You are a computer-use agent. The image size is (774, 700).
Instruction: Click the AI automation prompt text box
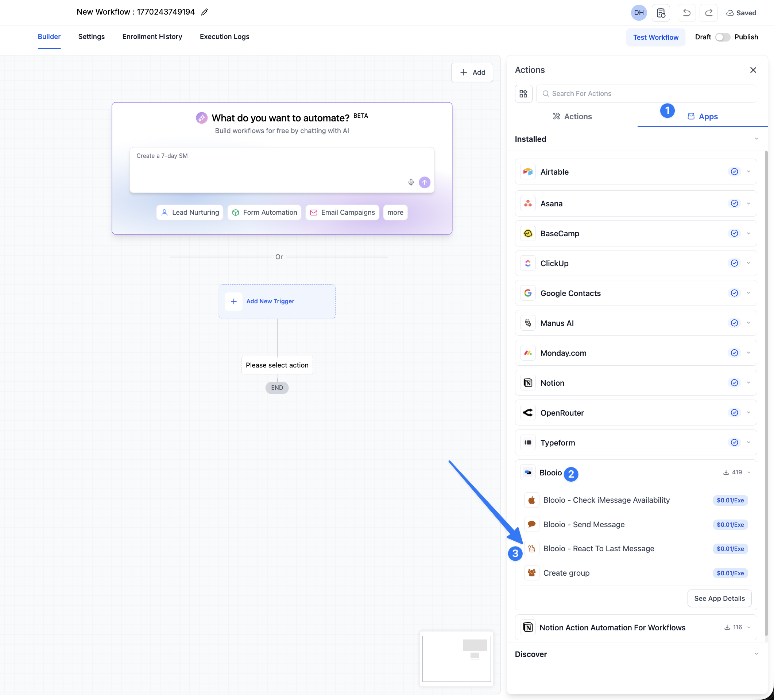[282, 170]
